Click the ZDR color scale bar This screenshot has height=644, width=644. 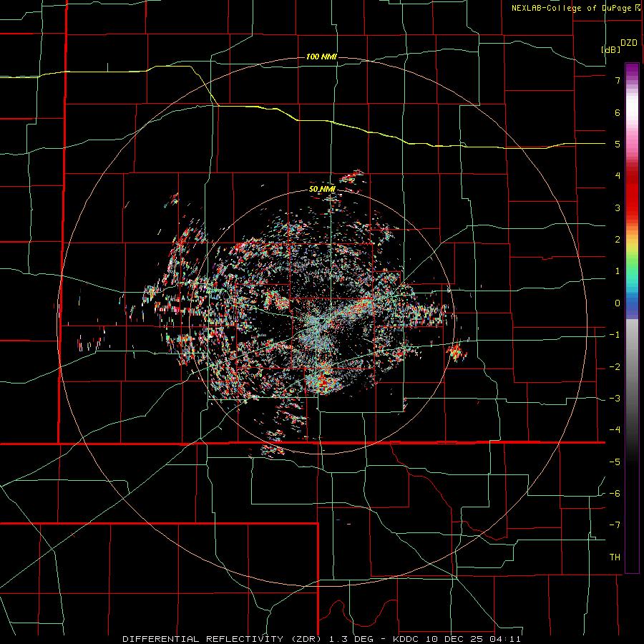pyautogui.click(x=632, y=318)
